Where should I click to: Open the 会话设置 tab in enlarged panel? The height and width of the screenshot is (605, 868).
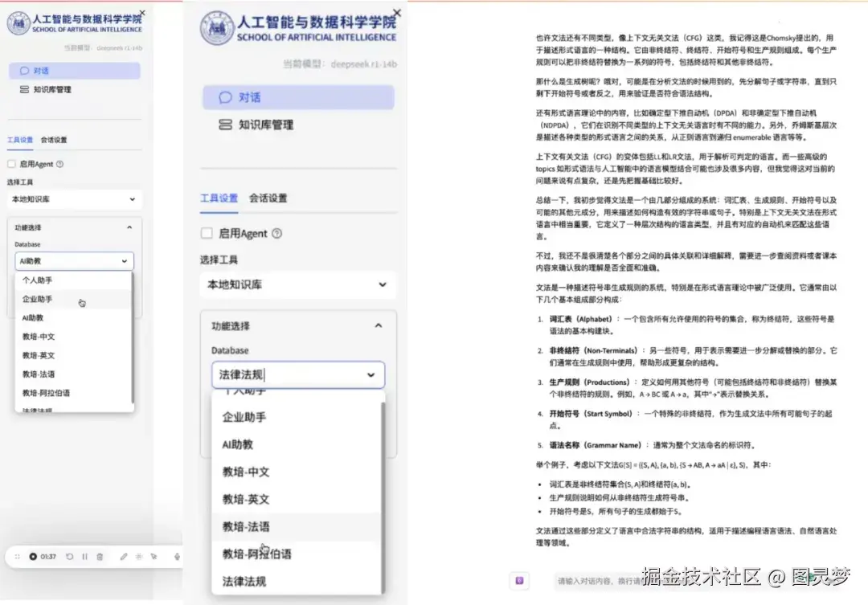(x=268, y=198)
